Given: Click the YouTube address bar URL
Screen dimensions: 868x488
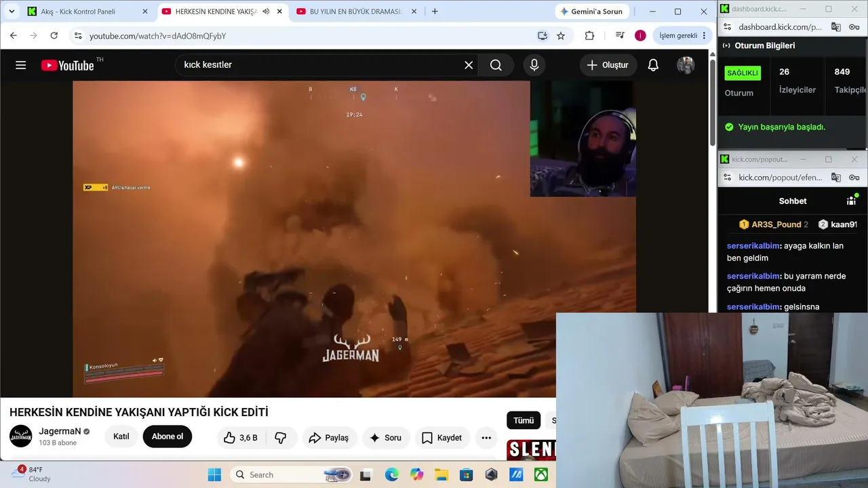Looking at the screenshot, I should (x=157, y=36).
